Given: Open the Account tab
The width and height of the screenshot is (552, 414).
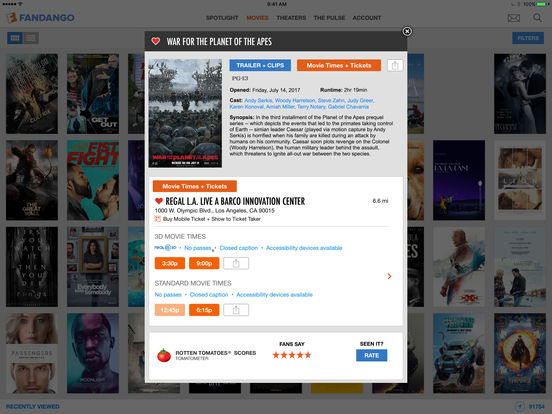Looking at the screenshot, I should click(x=367, y=18).
